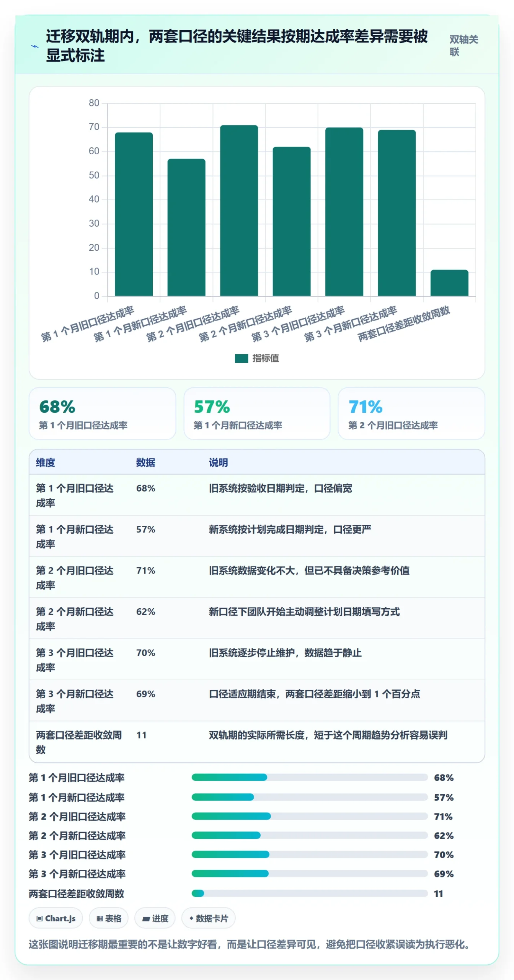Select the chart bar for 第 3 个月新口径达成率
The width and height of the screenshot is (514, 980).
point(397,213)
